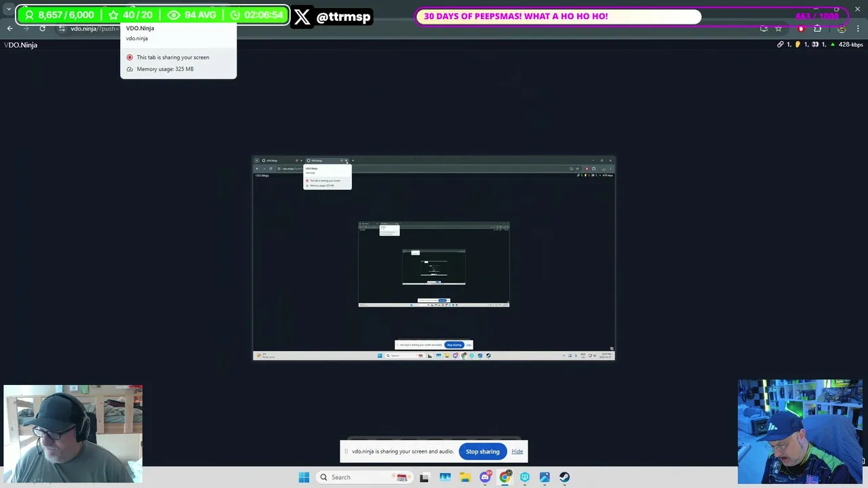This screenshot has width=868, height=488.
Task: Click the 8,657 / 6,000 follower counter
Action: point(60,15)
